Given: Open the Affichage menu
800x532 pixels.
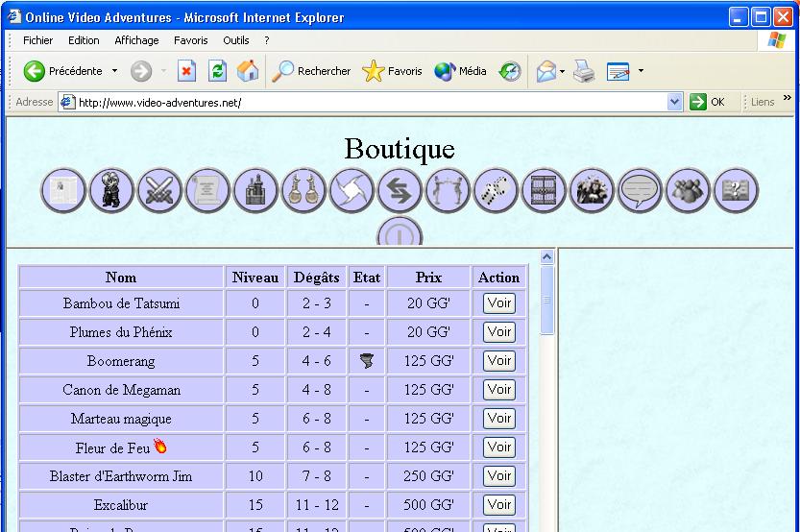Looking at the screenshot, I should click(x=136, y=40).
